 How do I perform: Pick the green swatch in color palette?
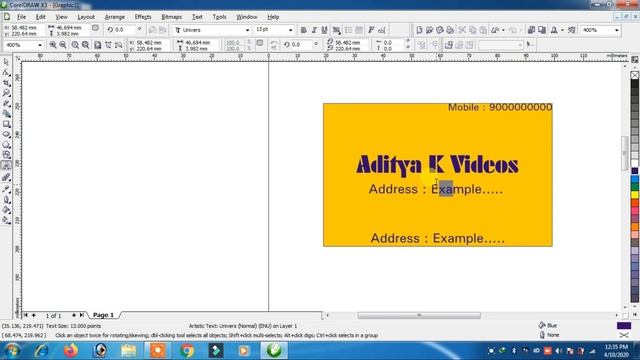click(635, 187)
